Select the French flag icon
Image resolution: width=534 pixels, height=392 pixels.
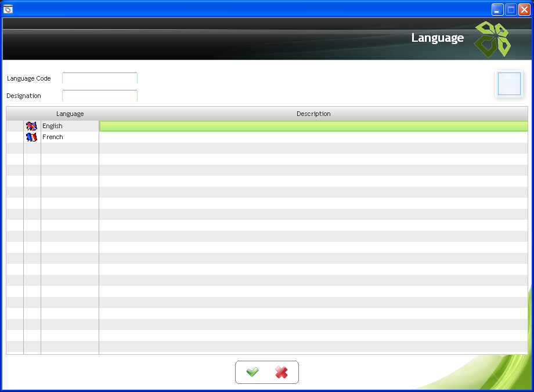(x=32, y=137)
